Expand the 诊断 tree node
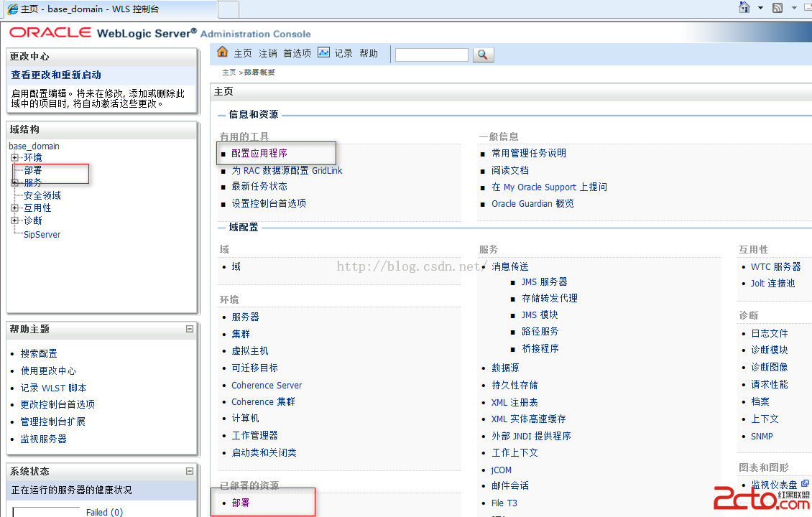The height and width of the screenshot is (517, 812). point(14,220)
